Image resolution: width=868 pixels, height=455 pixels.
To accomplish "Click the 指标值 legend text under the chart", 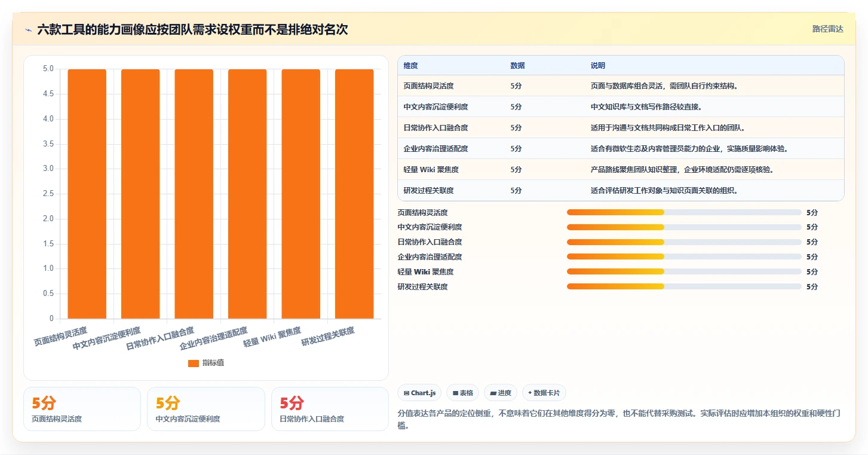I will click(213, 363).
